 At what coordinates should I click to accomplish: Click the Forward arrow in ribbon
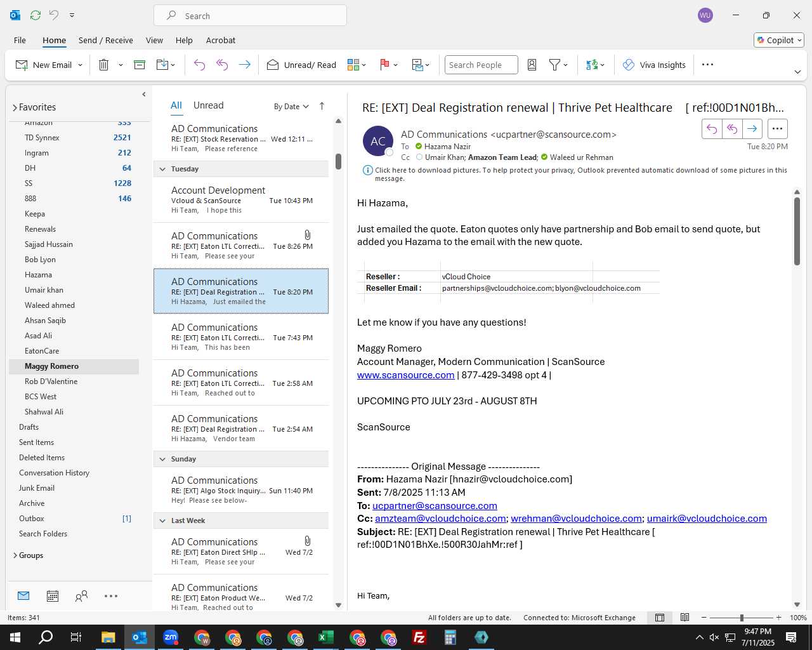[x=244, y=65]
